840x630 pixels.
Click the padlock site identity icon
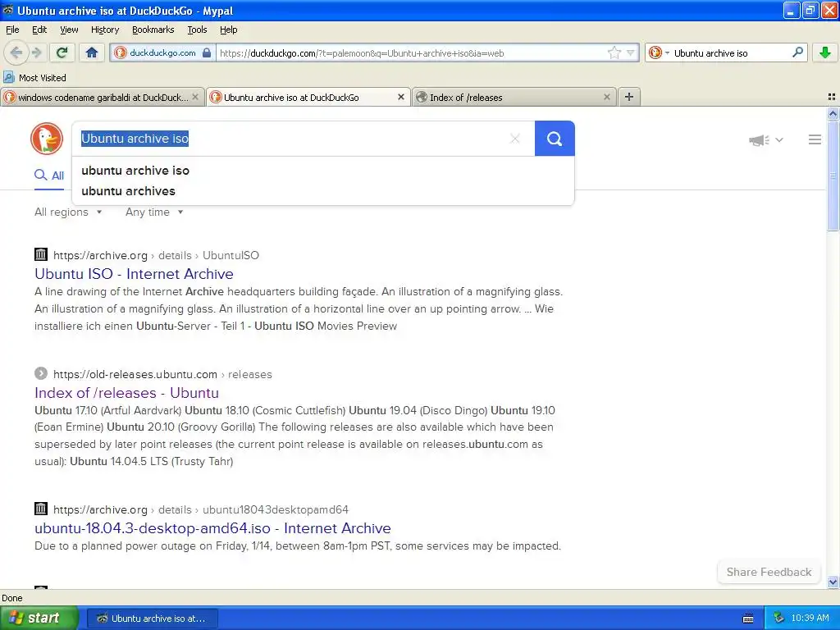(x=207, y=53)
